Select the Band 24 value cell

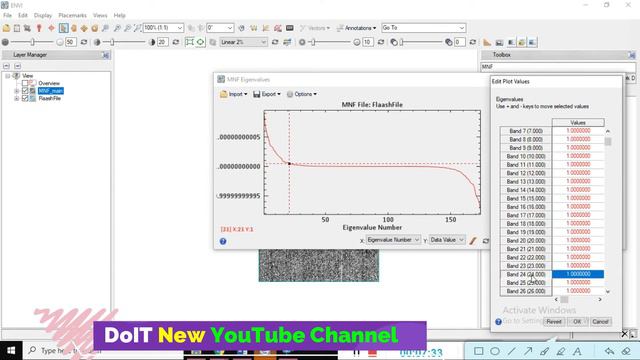tap(578, 274)
